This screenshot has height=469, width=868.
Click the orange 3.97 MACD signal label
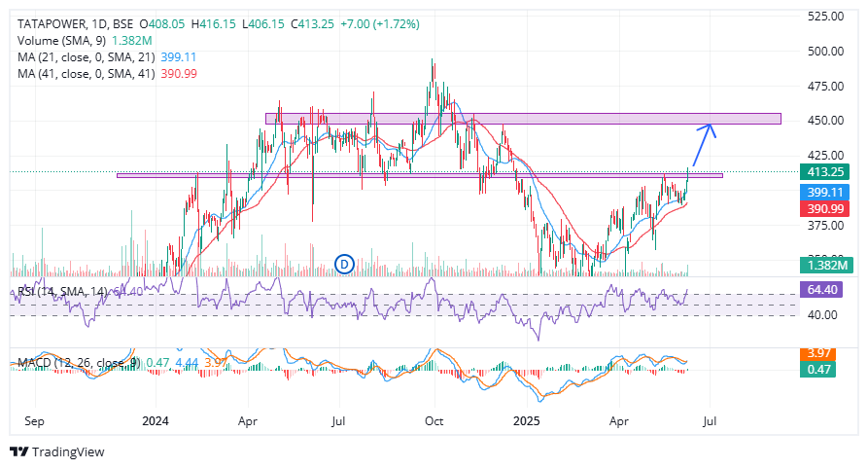pyautogui.click(x=818, y=353)
